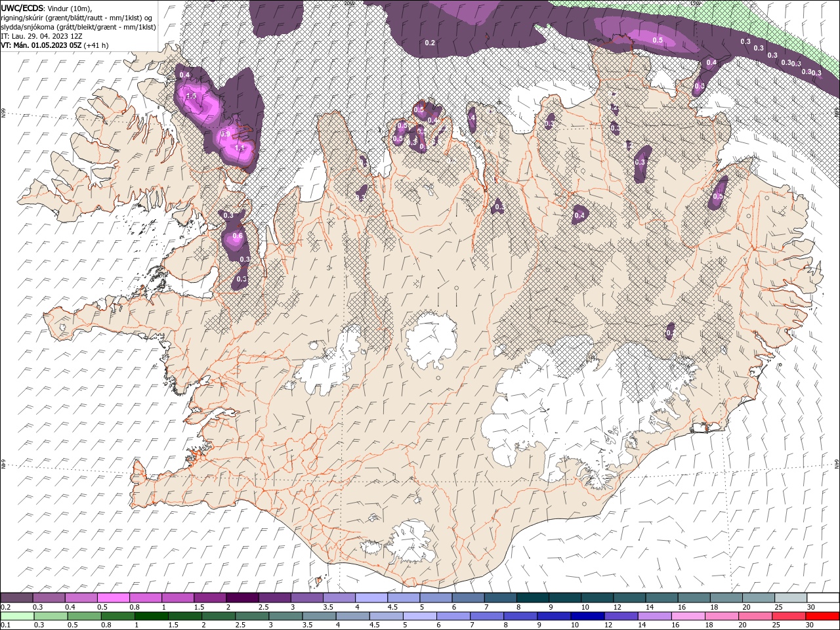
Task: Select lower legend deep blue swatch 10–12
Action: tap(587, 616)
